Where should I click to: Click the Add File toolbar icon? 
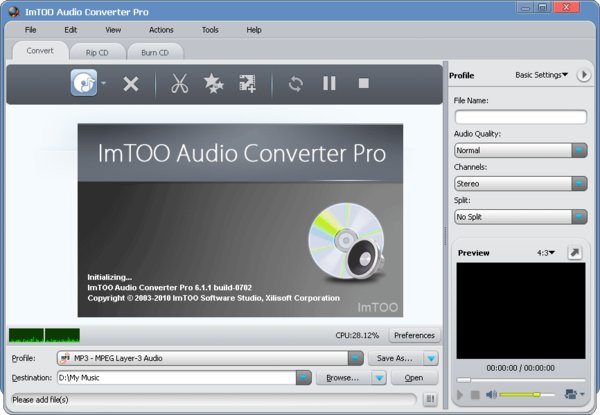(83, 83)
